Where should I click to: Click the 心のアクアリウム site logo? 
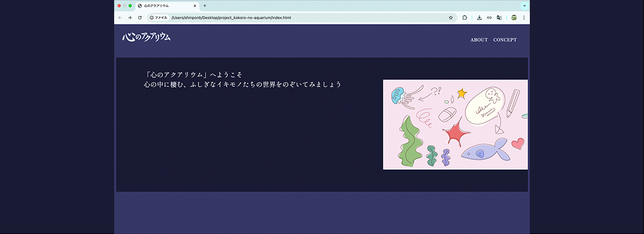pyautogui.click(x=146, y=37)
